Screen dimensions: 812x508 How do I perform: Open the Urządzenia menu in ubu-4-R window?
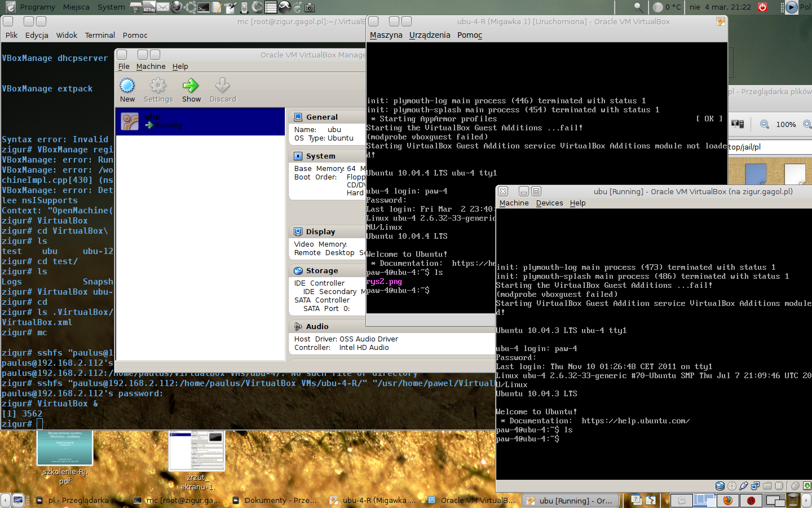click(x=430, y=35)
